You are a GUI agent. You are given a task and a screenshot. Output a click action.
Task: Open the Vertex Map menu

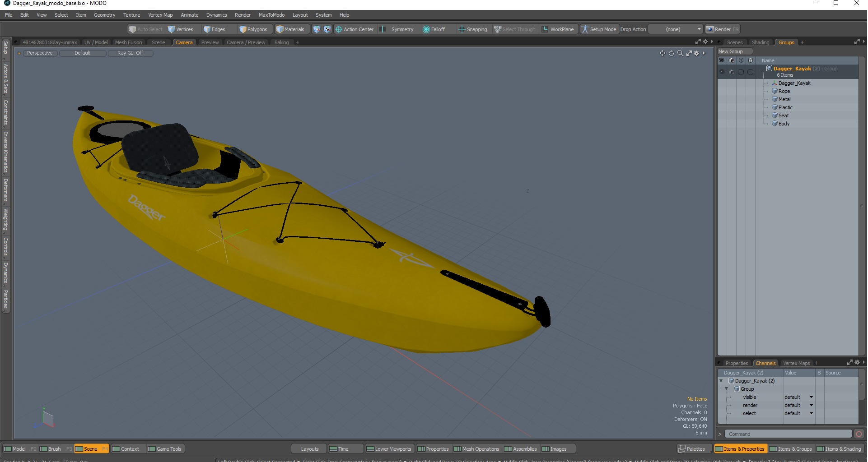pos(160,15)
